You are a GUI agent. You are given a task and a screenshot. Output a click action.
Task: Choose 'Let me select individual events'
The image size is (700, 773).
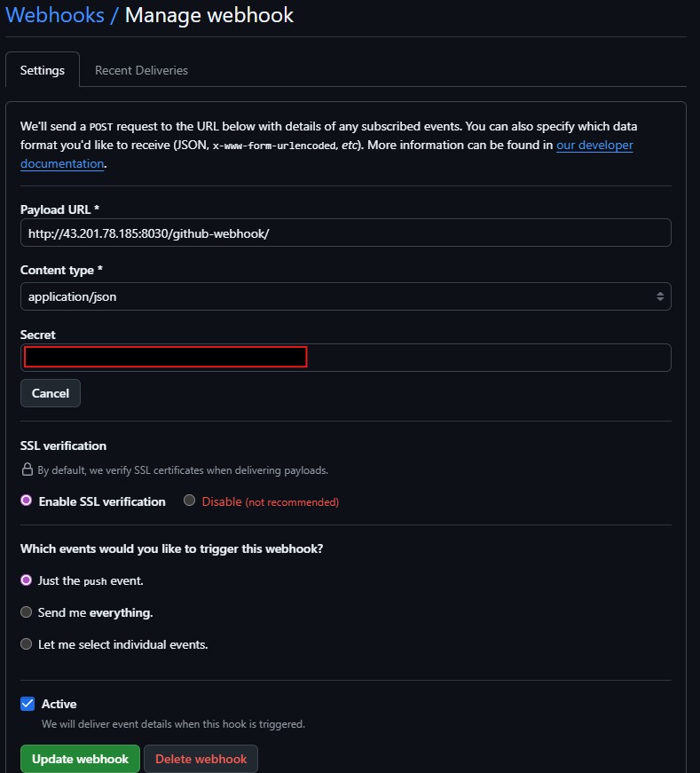coord(27,644)
